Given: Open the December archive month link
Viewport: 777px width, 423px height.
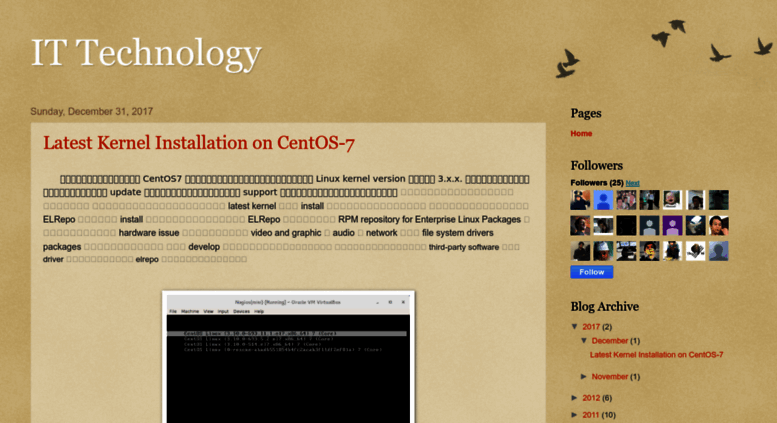Looking at the screenshot, I should [610, 341].
